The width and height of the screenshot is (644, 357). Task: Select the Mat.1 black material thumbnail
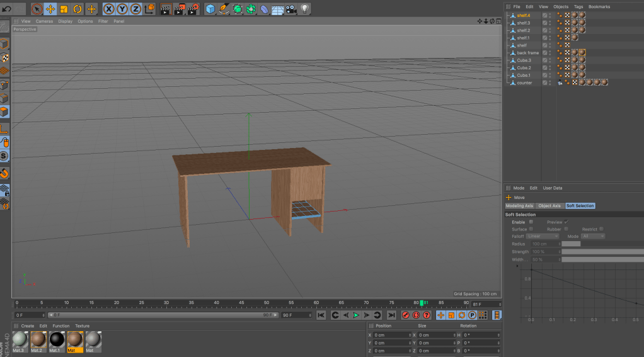pos(57,340)
